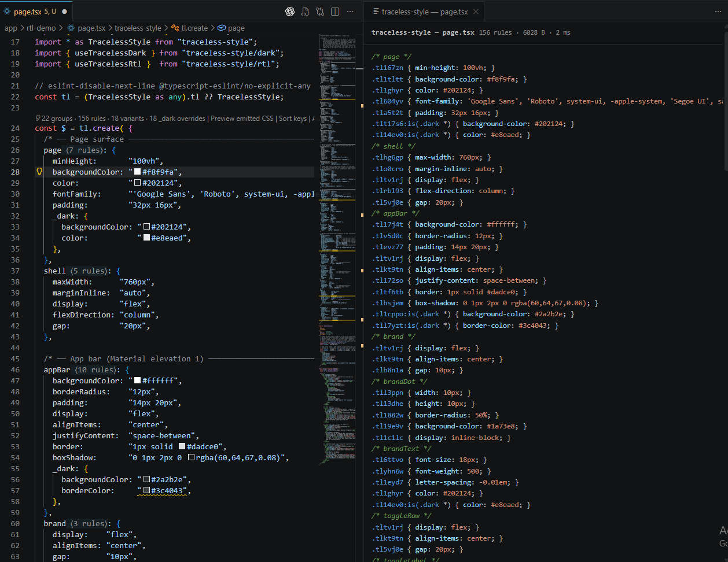Viewport: 728px width, 562px height.
Task: Click the tl.create symbol icon in breadcrumbs
Action: pyautogui.click(x=175, y=28)
